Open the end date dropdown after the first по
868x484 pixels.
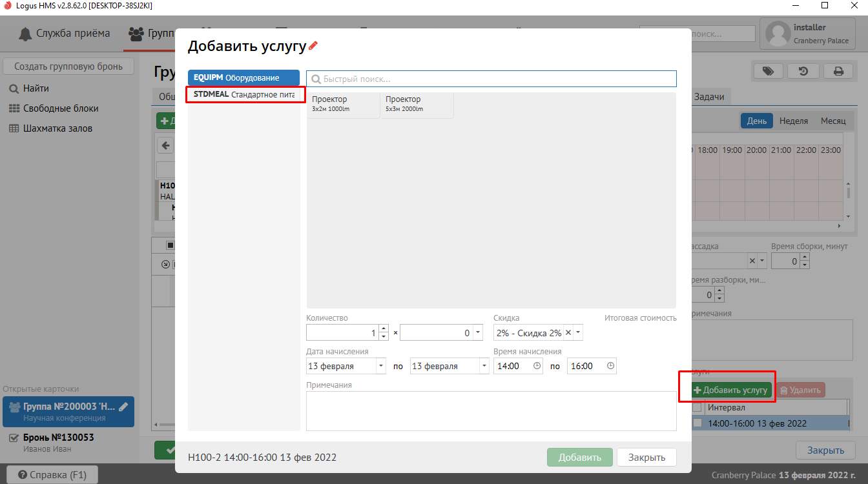tap(484, 366)
